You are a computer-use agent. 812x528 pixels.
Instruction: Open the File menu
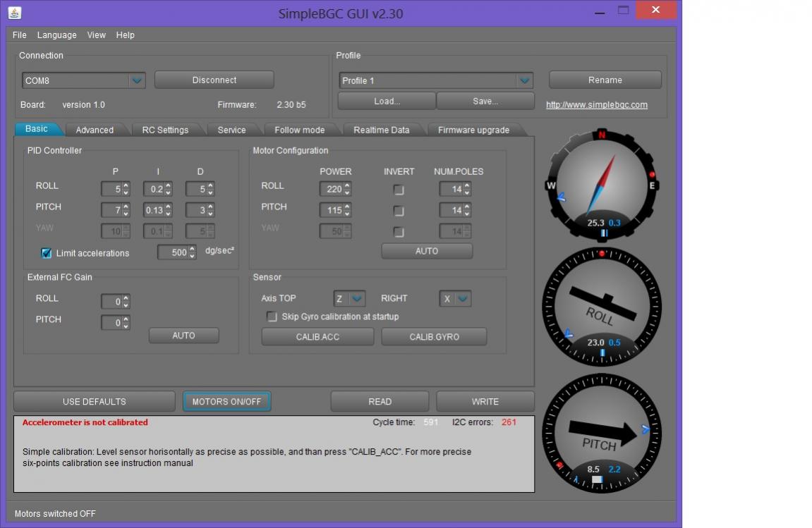[x=20, y=35]
